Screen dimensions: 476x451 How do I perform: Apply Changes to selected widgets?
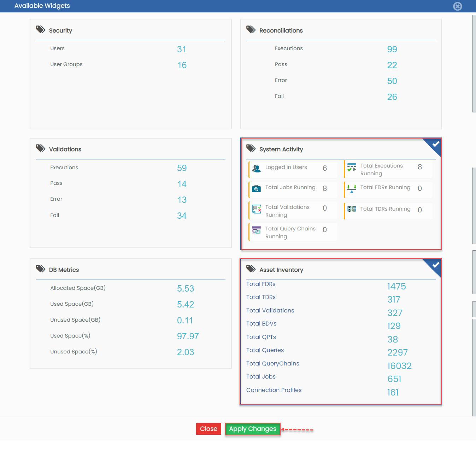(253, 429)
